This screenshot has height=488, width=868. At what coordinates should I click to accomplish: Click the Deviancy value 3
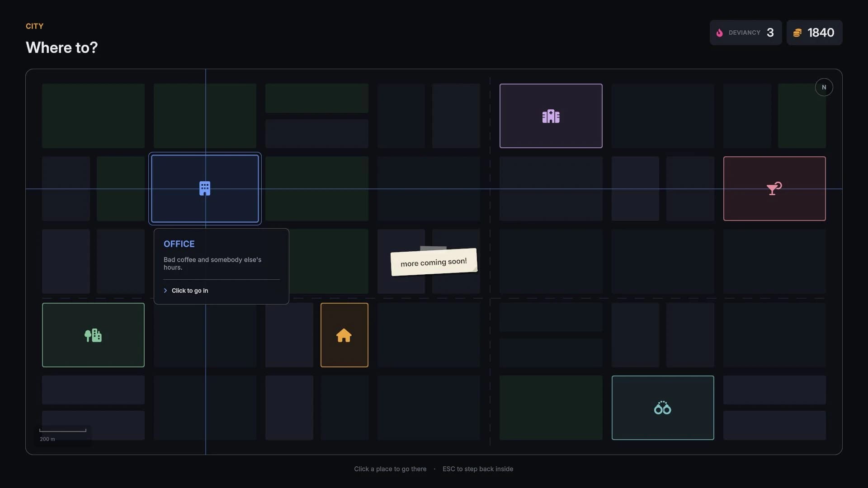pos(770,33)
